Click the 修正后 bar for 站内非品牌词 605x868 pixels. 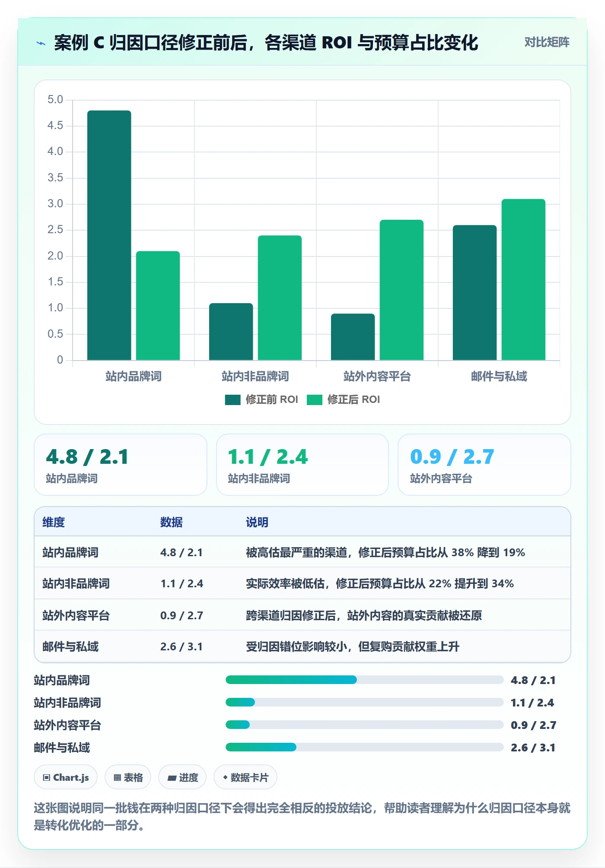click(x=280, y=298)
